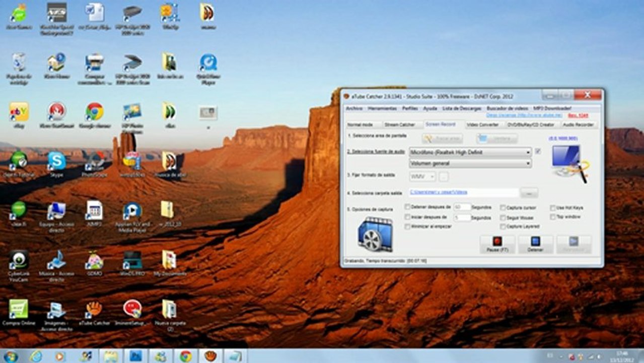
Task: Switch to the Video Converter tab
Action: pos(482,125)
